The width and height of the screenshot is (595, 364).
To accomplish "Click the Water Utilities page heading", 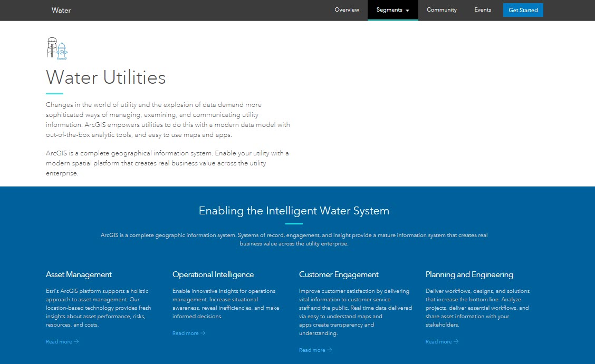I will tap(105, 77).
